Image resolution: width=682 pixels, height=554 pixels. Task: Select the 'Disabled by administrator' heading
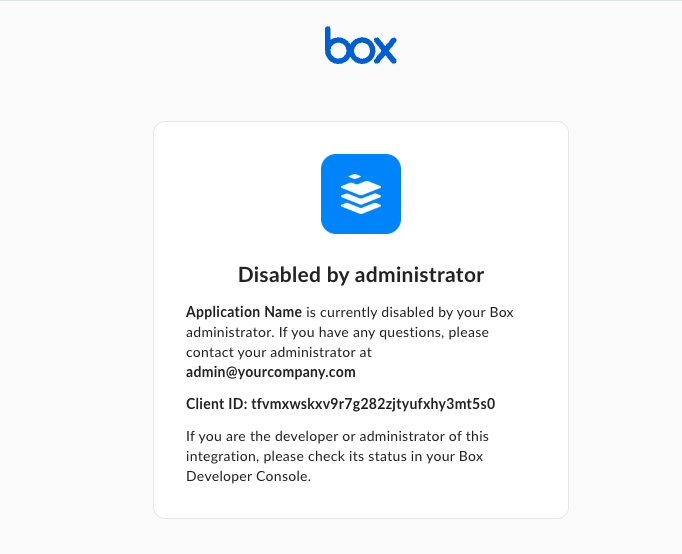click(x=360, y=275)
